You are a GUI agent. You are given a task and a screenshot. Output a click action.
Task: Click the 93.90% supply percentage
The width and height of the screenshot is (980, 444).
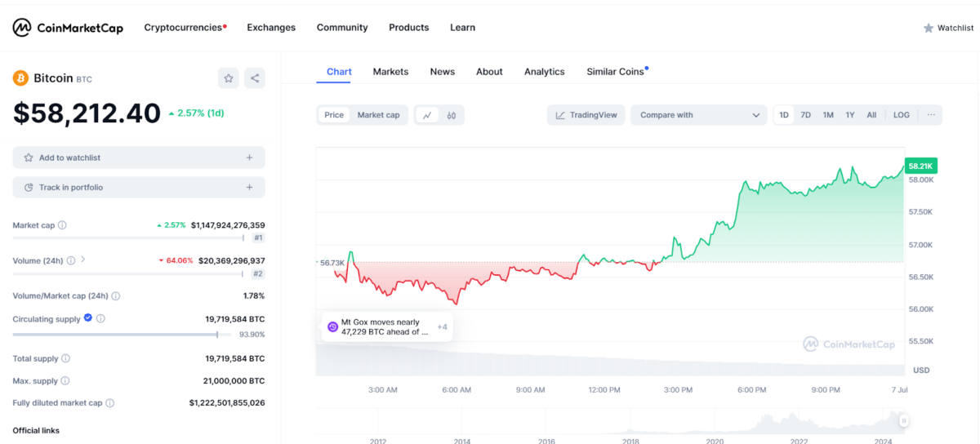(251, 335)
